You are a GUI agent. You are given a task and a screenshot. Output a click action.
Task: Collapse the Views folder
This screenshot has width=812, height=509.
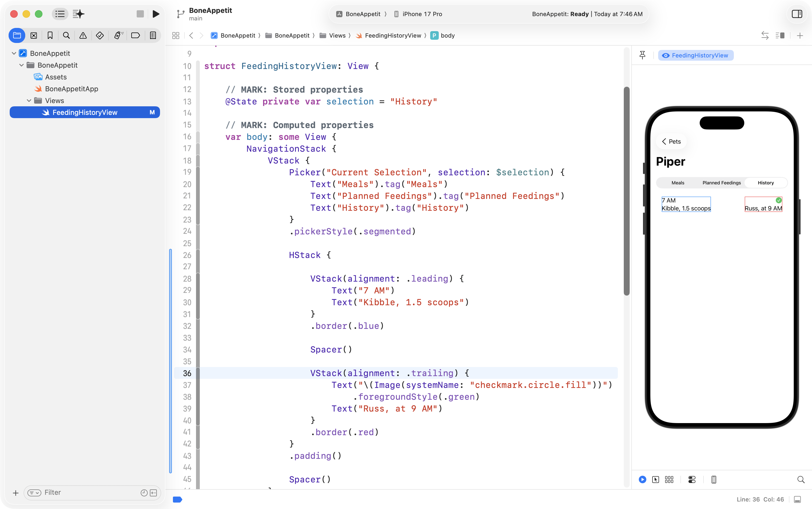pyautogui.click(x=29, y=101)
